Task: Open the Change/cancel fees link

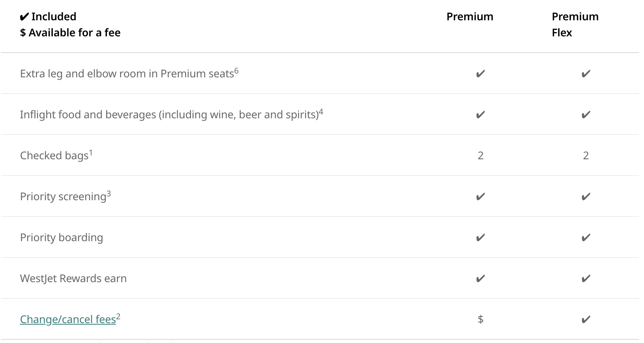Action: coord(68,319)
